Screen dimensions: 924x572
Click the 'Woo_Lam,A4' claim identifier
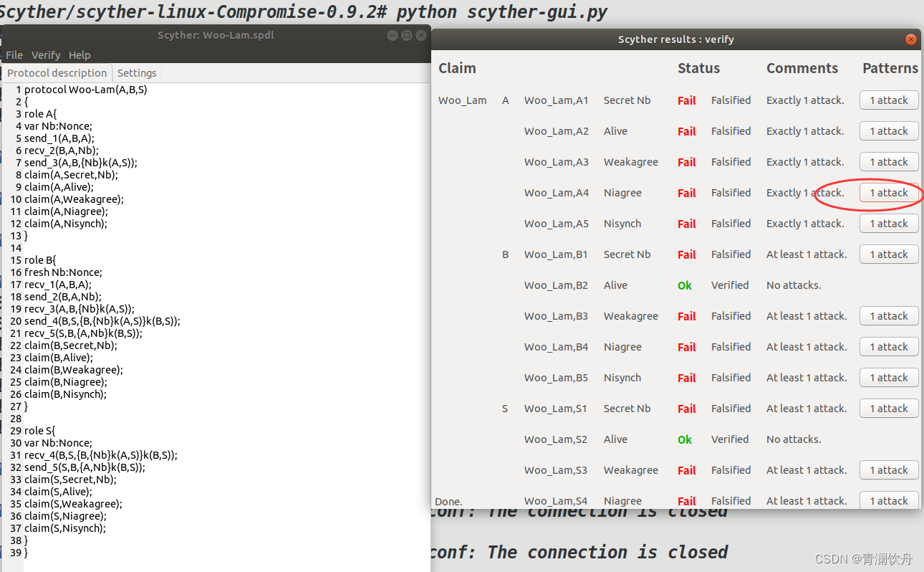pos(557,193)
